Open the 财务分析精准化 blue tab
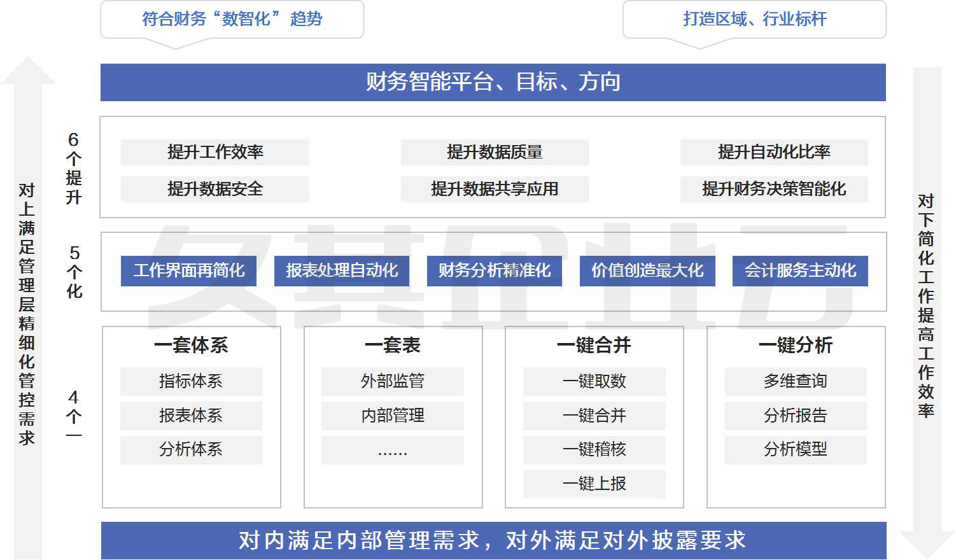 [x=495, y=271]
